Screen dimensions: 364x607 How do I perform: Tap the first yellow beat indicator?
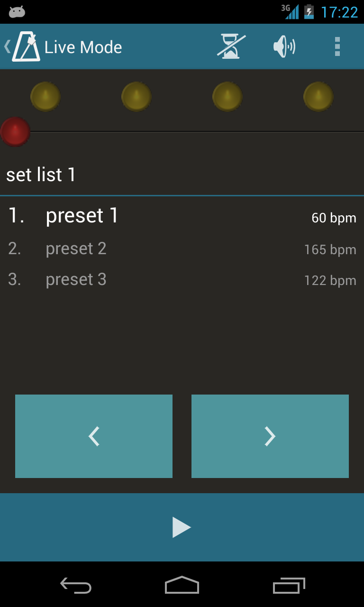(45, 97)
